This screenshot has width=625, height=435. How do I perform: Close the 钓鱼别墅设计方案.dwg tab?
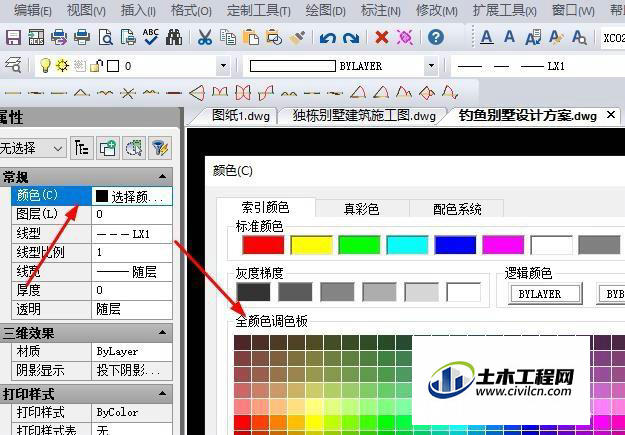[x=611, y=115]
